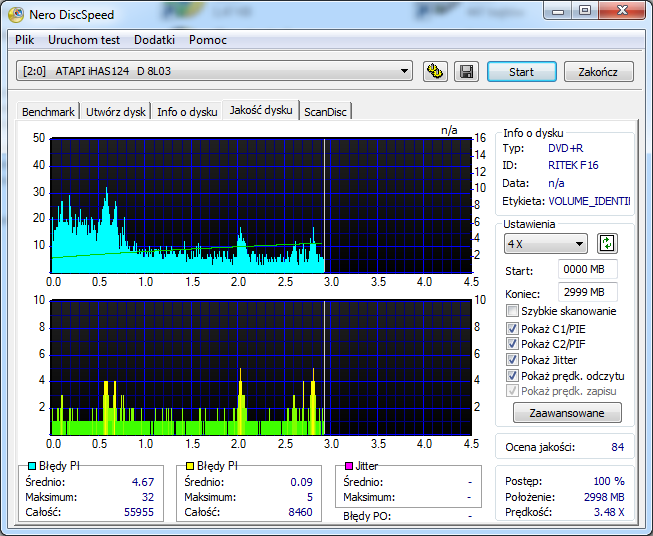The width and height of the screenshot is (653, 536).
Task: Click the Zakończ button
Action: tap(598, 72)
